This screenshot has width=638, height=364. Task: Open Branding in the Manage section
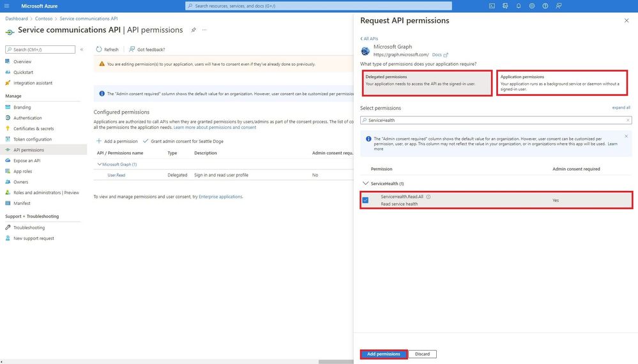(x=22, y=107)
